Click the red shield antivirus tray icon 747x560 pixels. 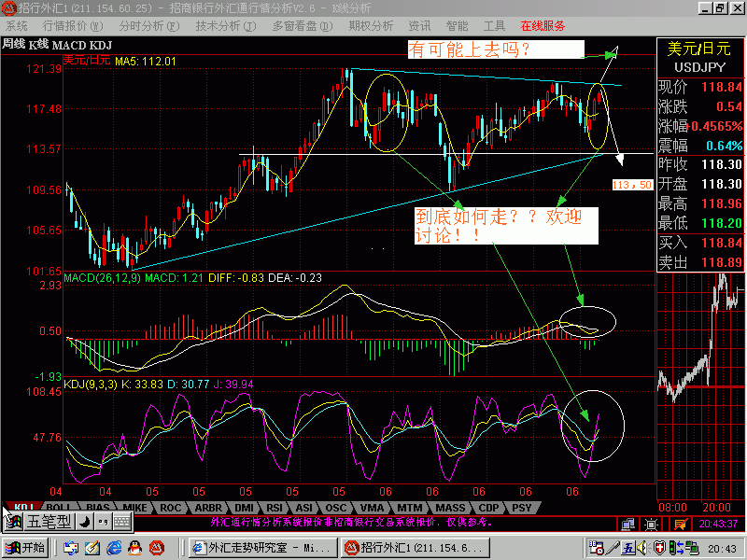tap(659, 548)
